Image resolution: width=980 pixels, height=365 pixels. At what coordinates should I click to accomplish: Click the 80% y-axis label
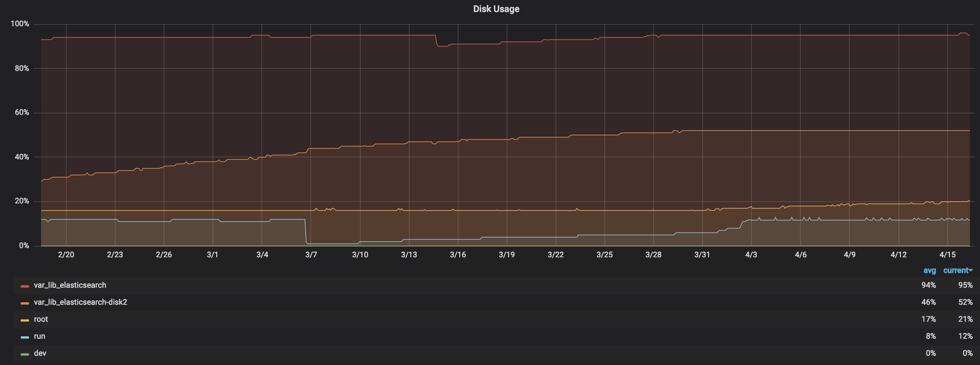point(22,68)
